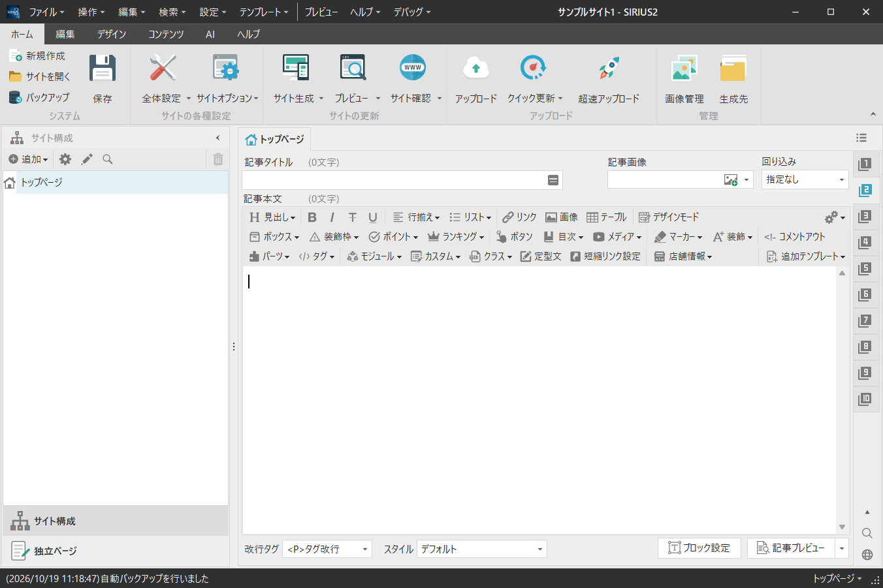Viewport: 883px width, 588px height.
Task: Switch to the コンテンツ ribbon tab
Action: tap(165, 35)
